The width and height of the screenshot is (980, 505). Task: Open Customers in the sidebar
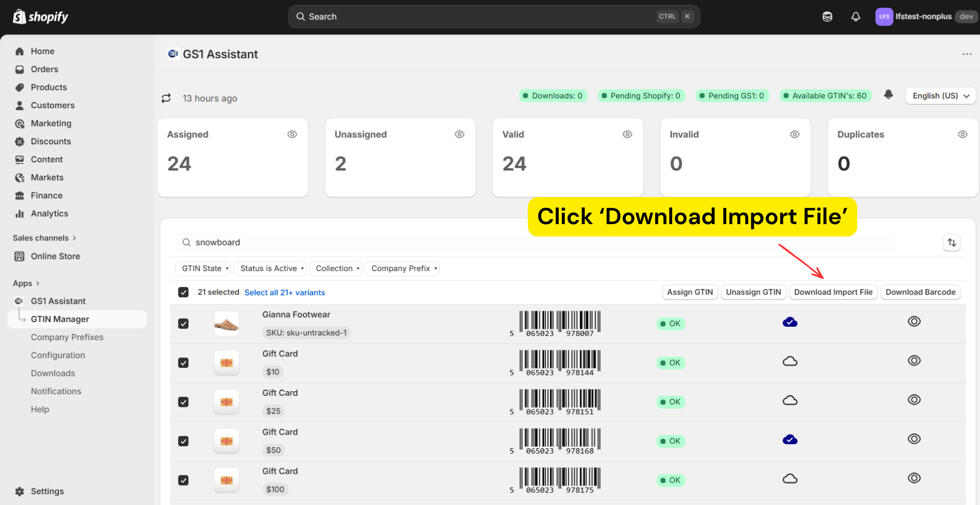coord(53,105)
